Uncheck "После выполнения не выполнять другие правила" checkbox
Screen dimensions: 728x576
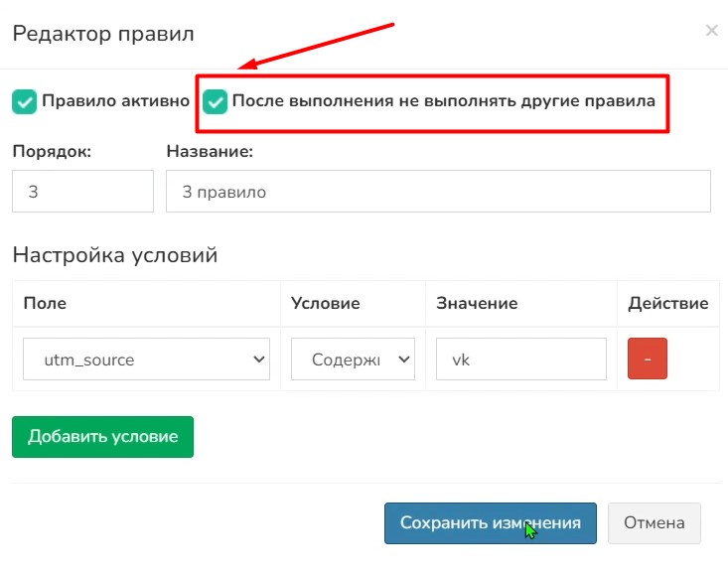[x=216, y=101]
